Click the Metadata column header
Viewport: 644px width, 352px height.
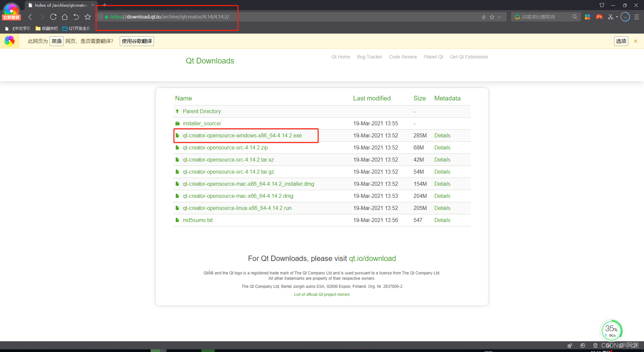click(447, 98)
